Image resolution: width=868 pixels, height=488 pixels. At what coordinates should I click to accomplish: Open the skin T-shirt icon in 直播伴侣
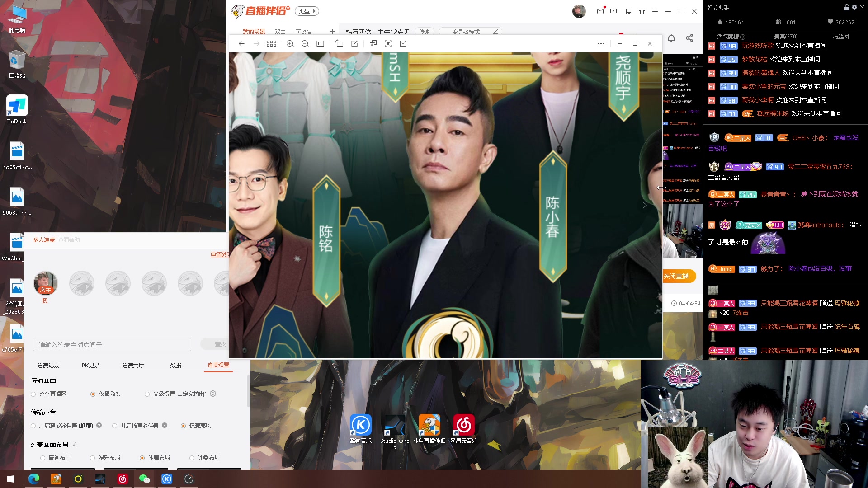coord(642,11)
